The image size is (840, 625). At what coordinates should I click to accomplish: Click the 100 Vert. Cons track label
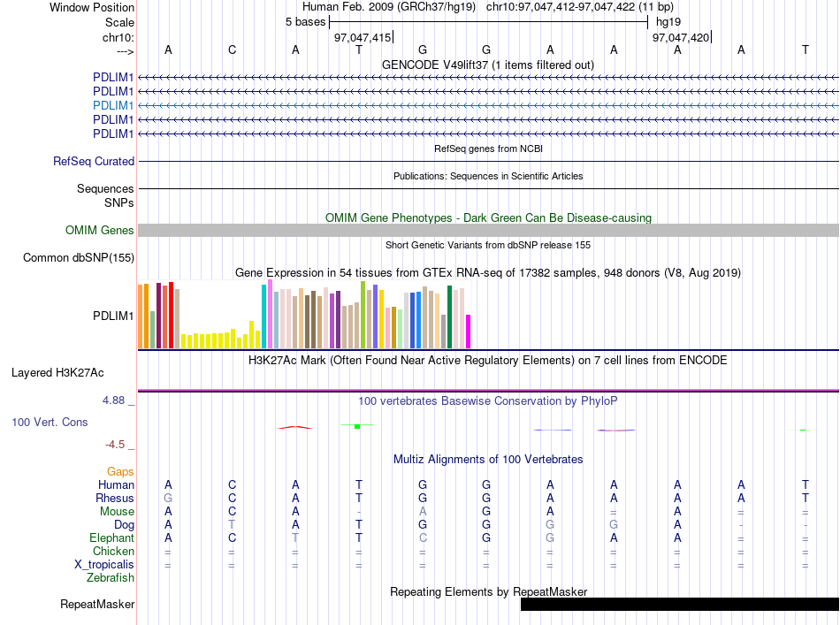(50, 422)
